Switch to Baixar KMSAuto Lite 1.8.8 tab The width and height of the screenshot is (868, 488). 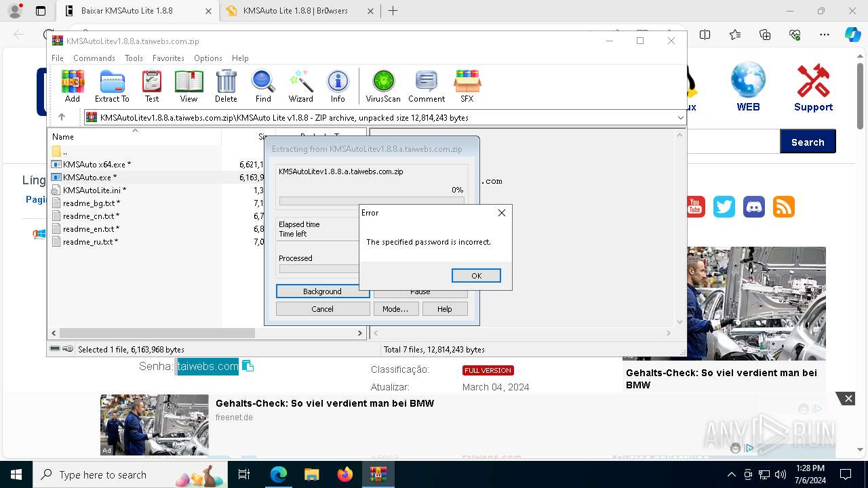pyautogui.click(x=136, y=11)
